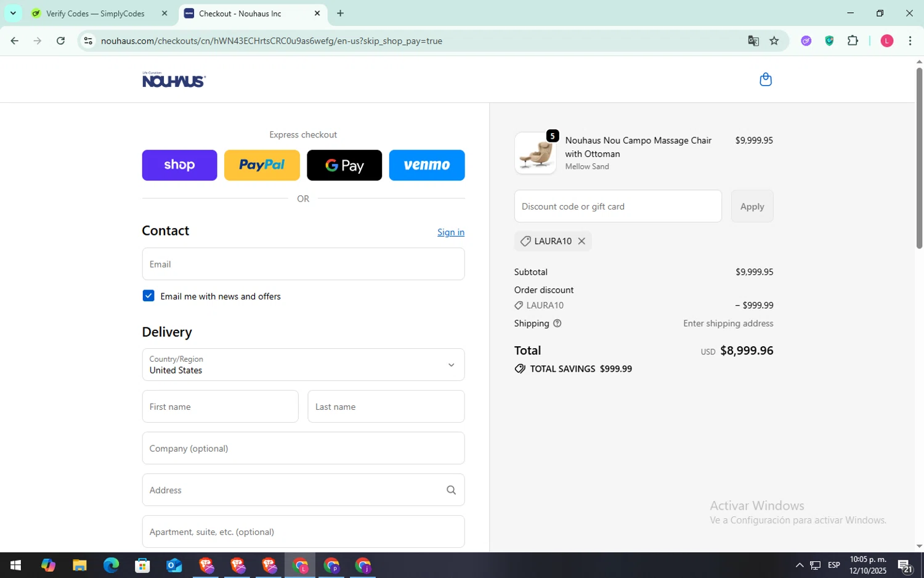Click the First name field
Image resolution: width=924 pixels, height=578 pixels.
click(220, 407)
